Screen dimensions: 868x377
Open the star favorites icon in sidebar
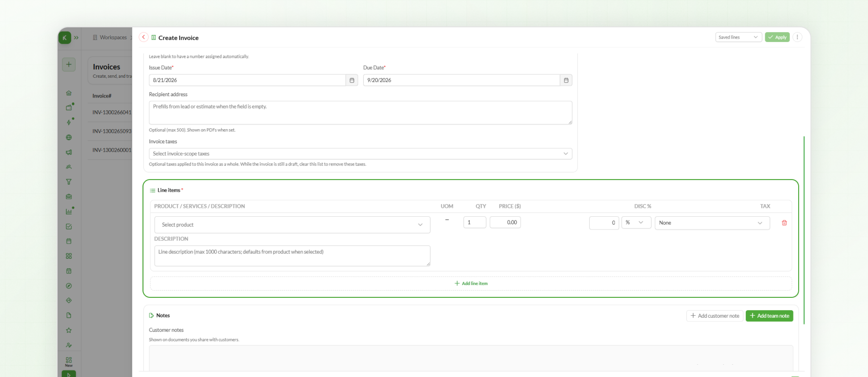(x=69, y=330)
